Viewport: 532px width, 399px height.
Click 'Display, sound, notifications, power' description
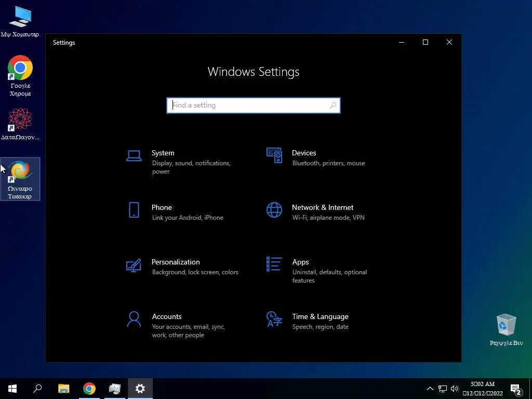click(191, 167)
